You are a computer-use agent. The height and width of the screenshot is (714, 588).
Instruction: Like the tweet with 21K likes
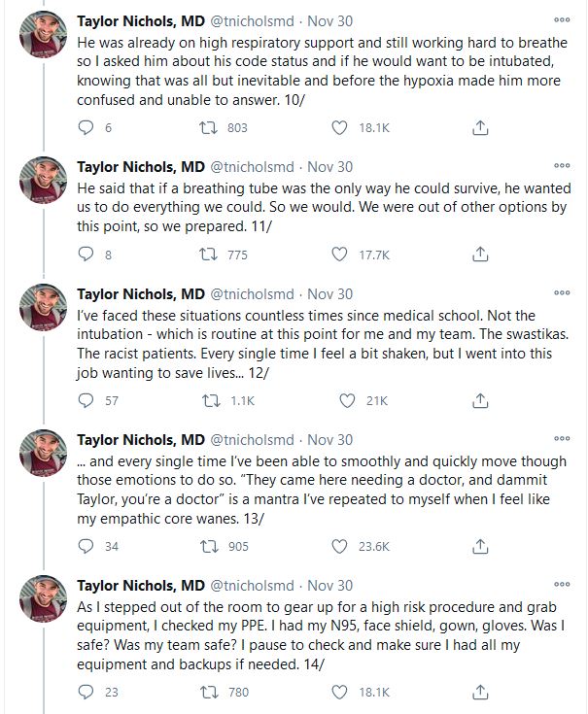click(347, 400)
